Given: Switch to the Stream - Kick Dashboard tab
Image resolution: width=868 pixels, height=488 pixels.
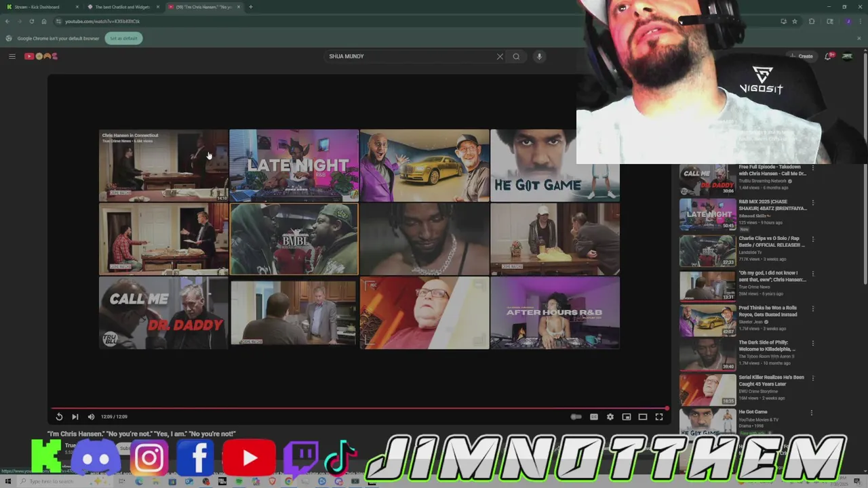Looking at the screenshot, I should 42,7.
